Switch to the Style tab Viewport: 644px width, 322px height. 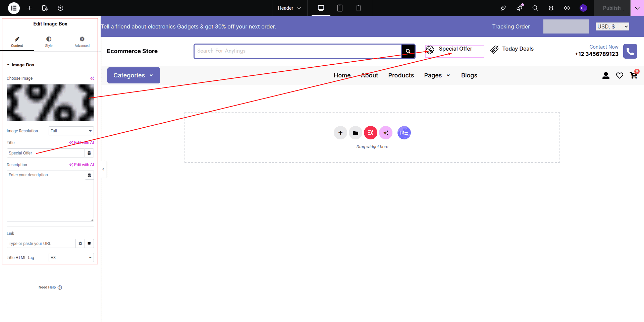[x=49, y=42]
